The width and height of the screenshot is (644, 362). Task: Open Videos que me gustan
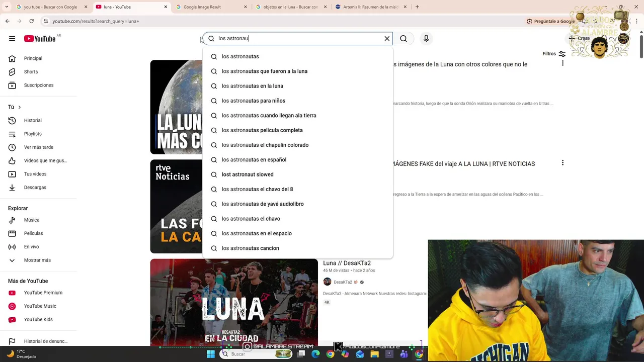point(38,161)
